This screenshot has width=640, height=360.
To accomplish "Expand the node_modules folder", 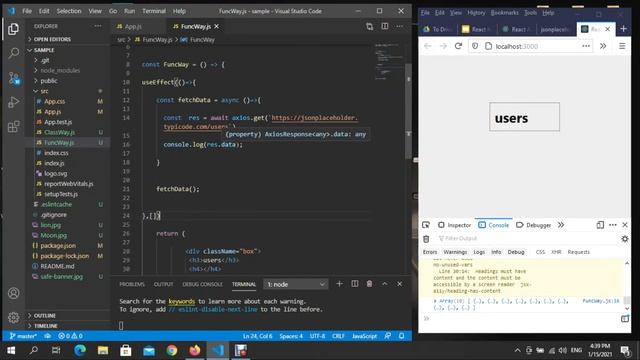I will tap(68, 70).
